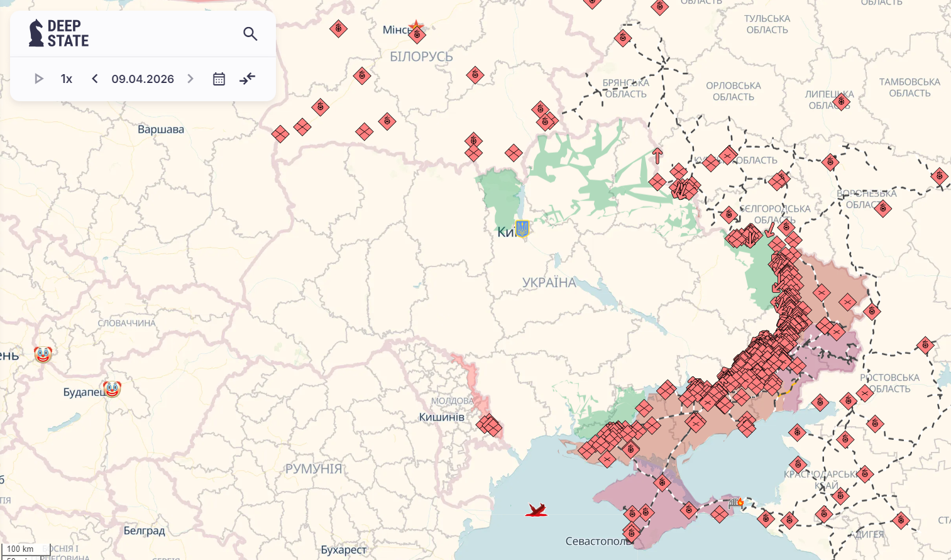Click the clown icon near Vienna
The height and width of the screenshot is (560, 951).
point(43,354)
